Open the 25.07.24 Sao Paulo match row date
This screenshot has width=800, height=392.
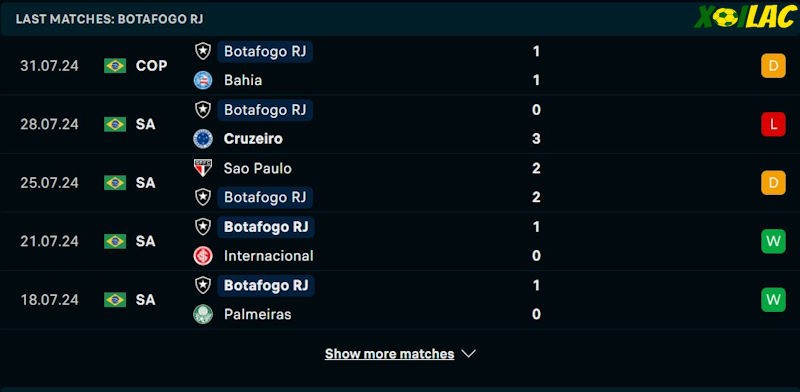[x=49, y=183]
